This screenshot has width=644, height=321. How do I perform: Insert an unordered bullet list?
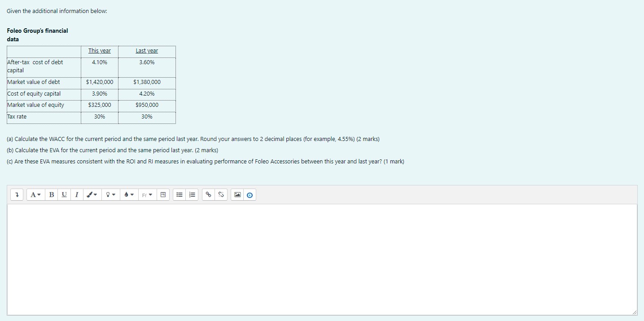180,194
